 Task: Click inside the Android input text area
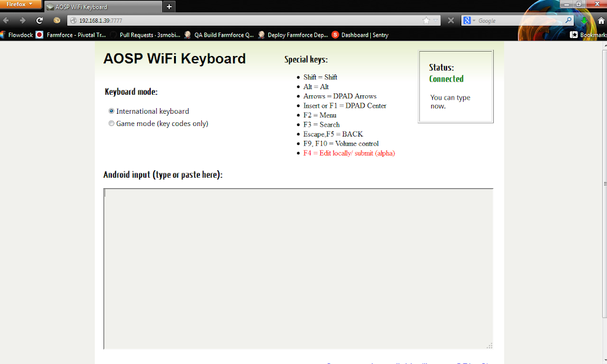[298, 267]
